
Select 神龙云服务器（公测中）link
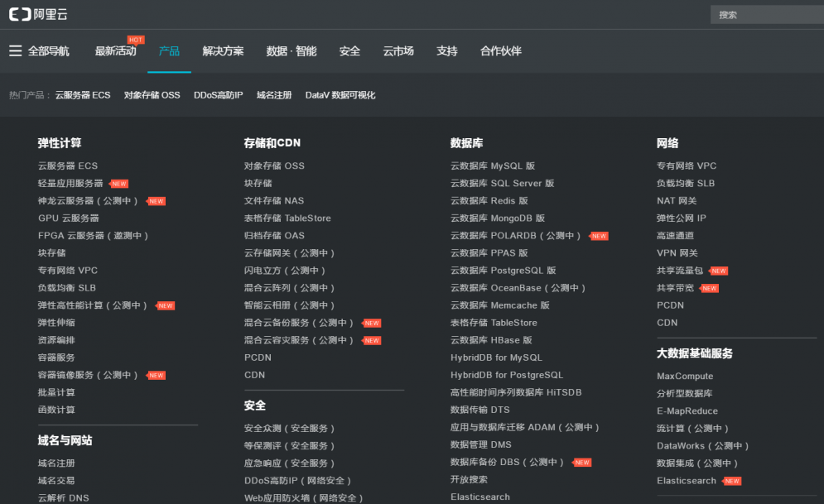[88, 200]
